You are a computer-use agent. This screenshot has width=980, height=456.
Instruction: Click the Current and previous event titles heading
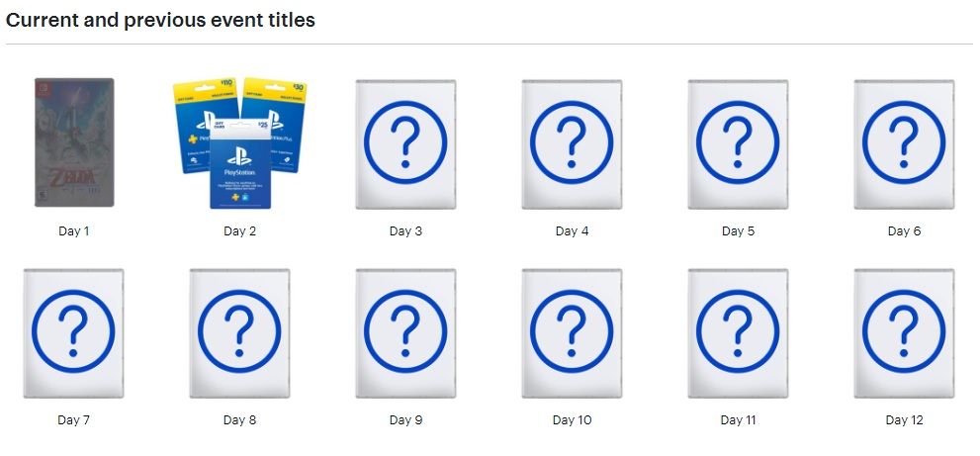(x=160, y=20)
